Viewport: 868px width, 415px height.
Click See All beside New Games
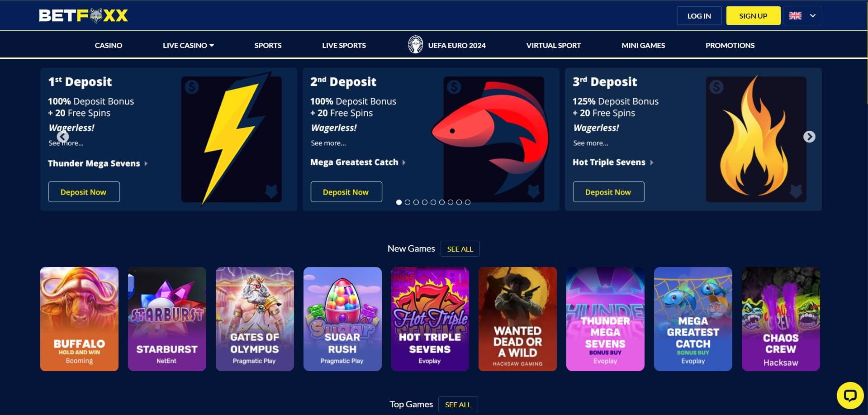(x=460, y=249)
